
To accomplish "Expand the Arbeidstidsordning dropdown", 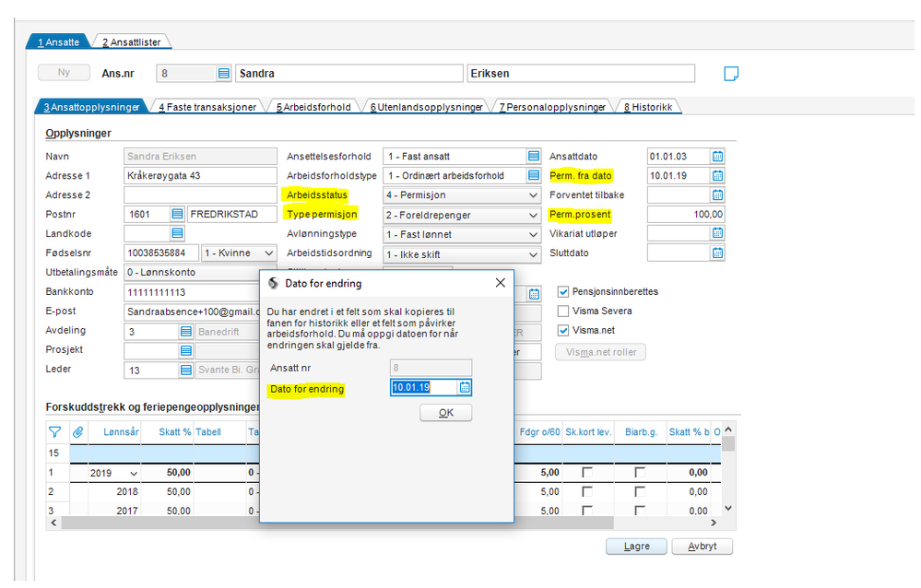I will [x=533, y=254].
